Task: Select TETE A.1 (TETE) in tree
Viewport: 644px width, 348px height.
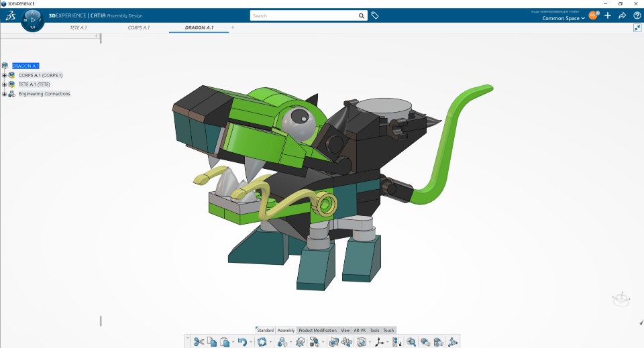Action: (34, 84)
